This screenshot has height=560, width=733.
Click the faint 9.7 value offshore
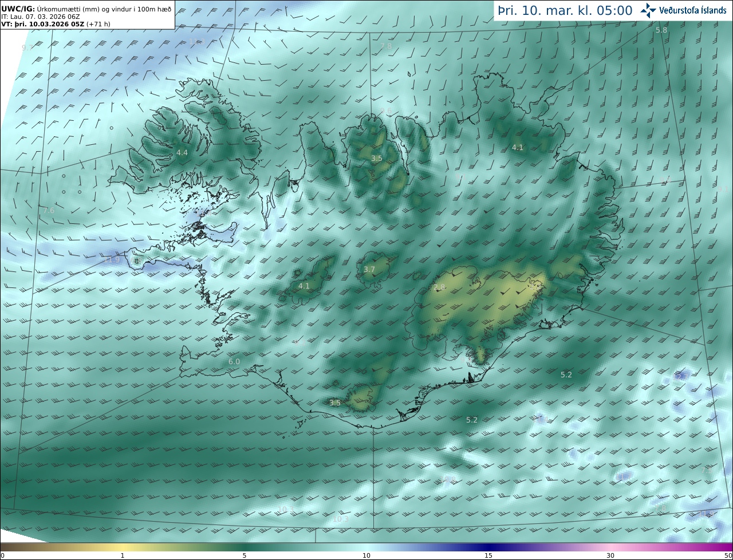tap(27, 48)
